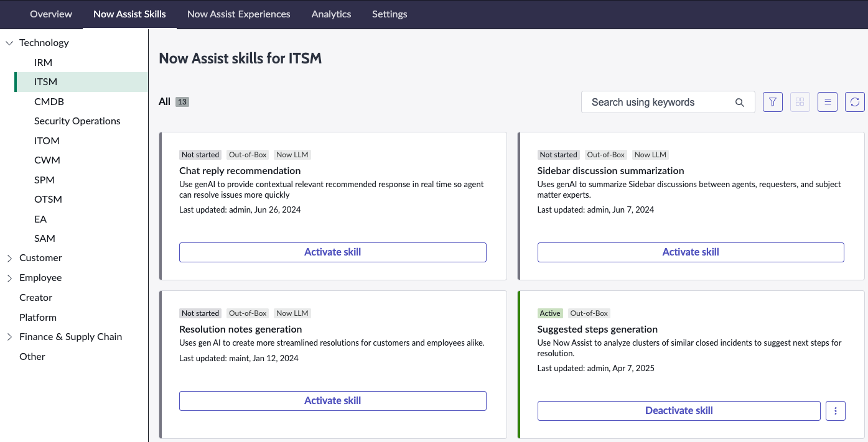Image resolution: width=868 pixels, height=442 pixels.
Task: Deactivate Suggested steps generation skill
Action: pyautogui.click(x=679, y=411)
